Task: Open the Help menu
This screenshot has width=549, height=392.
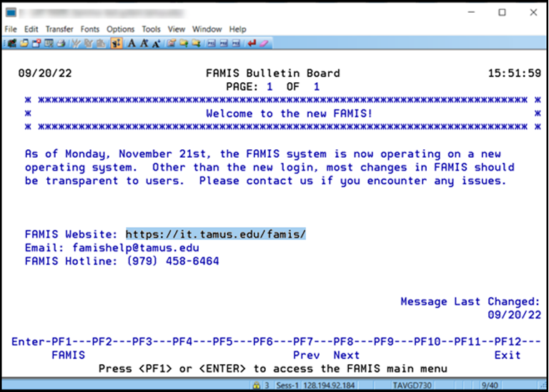Action: pyautogui.click(x=238, y=29)
